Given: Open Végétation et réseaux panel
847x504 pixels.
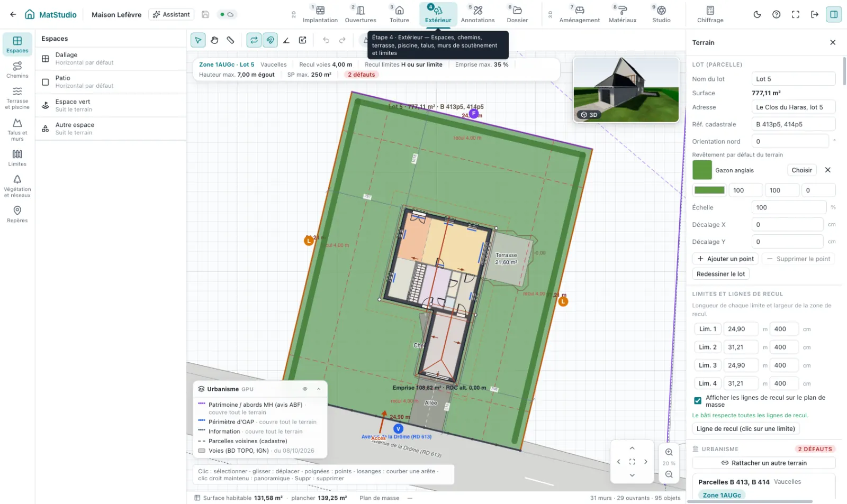Looking at the screenshot, I should (17, 186).
